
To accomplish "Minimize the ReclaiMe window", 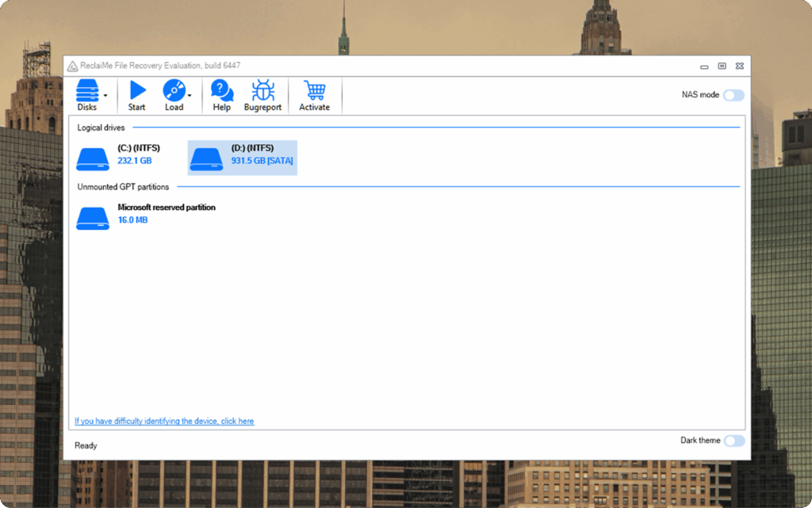I will (x=704, y=67).
